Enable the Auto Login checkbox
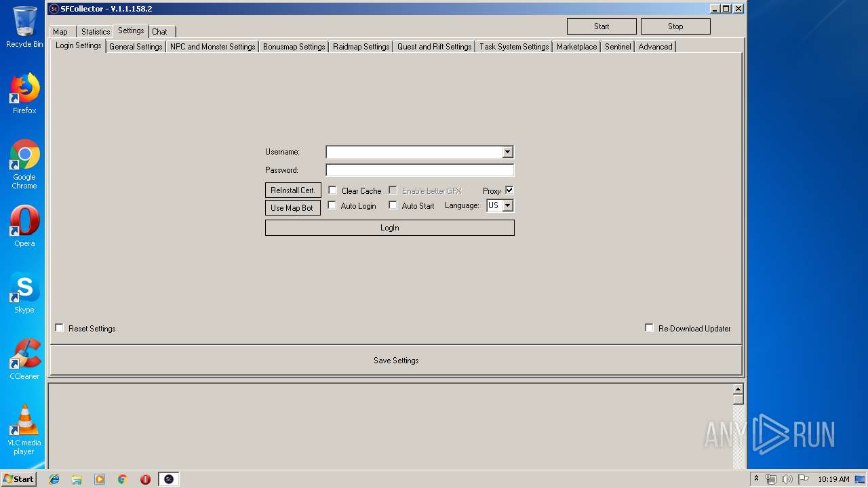Viewport: 868px width, 488px height. click(x=332, y=205)
